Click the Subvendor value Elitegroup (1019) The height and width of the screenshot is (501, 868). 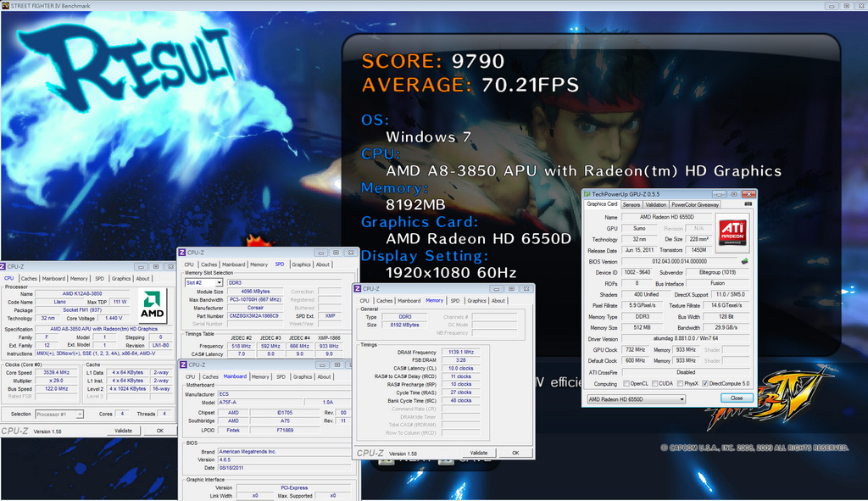tap(717, 272)
